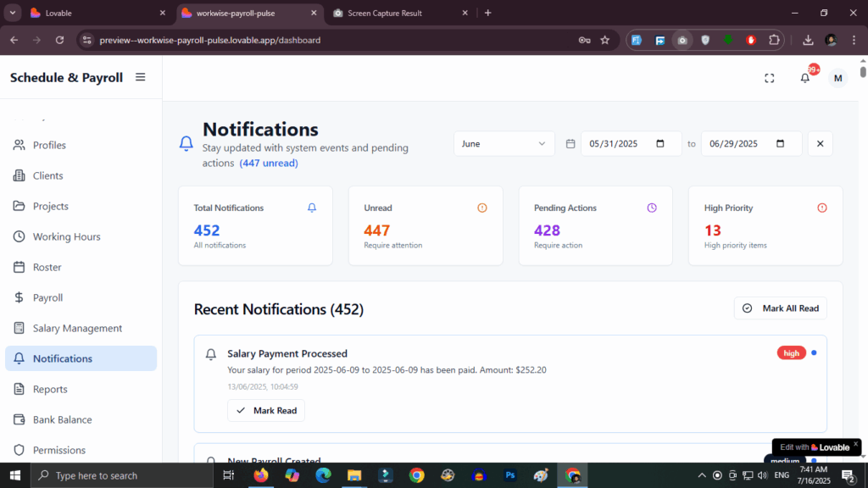
Task: Click the Total Notifications summary card
Action: click(x=255, y=225)
